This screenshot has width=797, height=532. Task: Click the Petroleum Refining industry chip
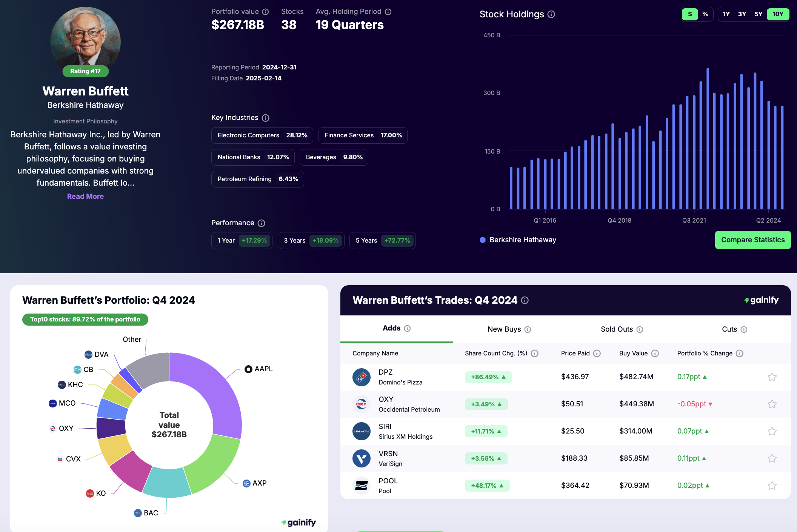[258, 179]
